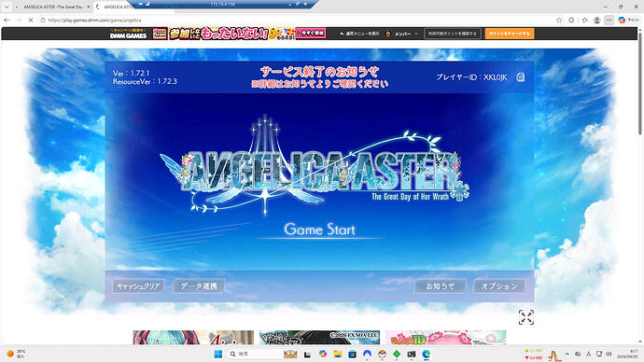The image size is (644, 362).
Task: Open the Copilot chat icon in toolbar
Action: tap(622, 20)
